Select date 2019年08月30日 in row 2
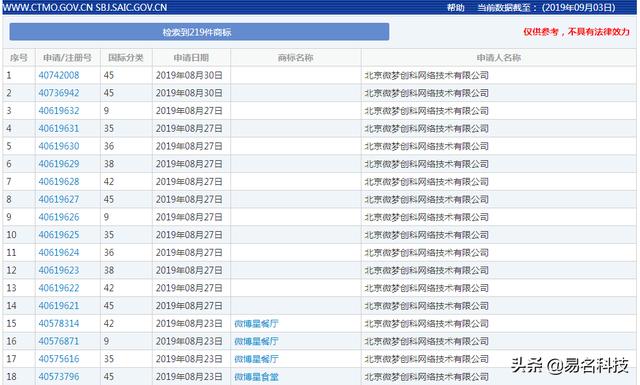 point(189,93)
